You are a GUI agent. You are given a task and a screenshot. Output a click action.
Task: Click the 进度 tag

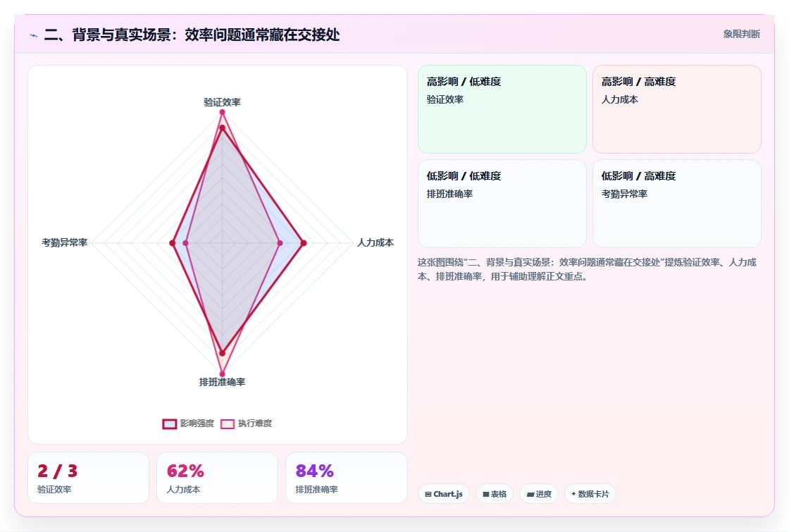tap(539, 494)
